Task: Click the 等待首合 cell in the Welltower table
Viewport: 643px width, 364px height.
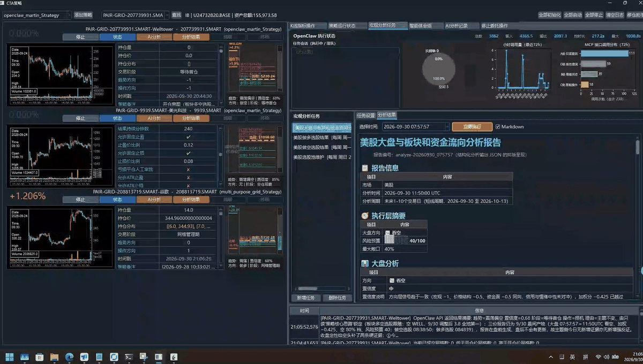Action: point(189,72)
